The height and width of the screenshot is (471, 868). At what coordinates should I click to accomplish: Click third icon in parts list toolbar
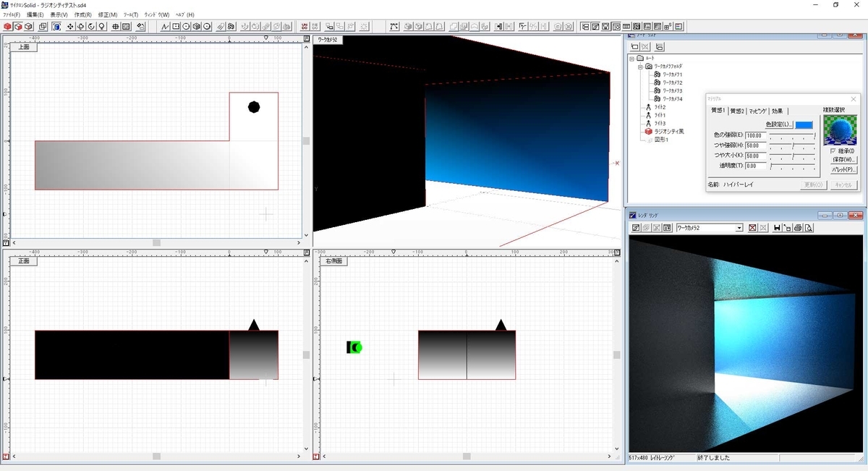[x=660, y=46]
